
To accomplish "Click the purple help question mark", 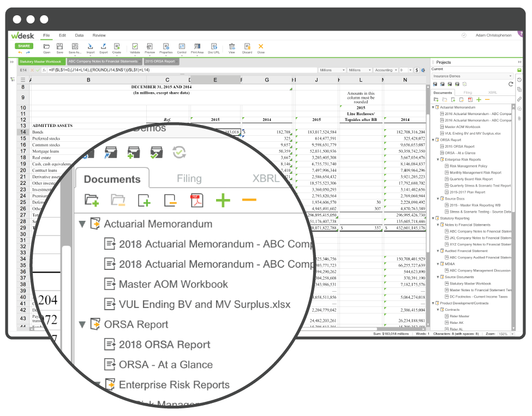I will 521,33.
